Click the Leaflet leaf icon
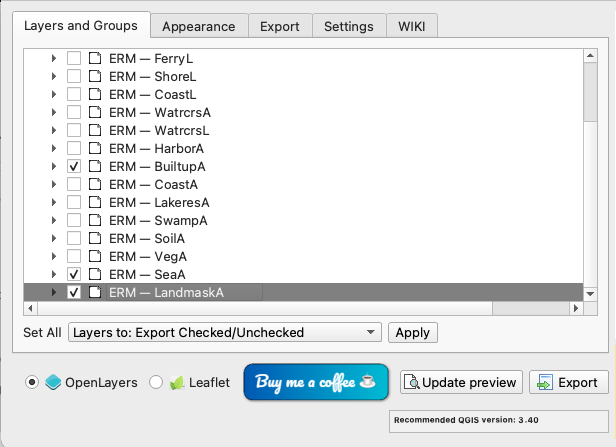Image resolution: width=616 pixels, height=447 pixels. tap(176, 382)
